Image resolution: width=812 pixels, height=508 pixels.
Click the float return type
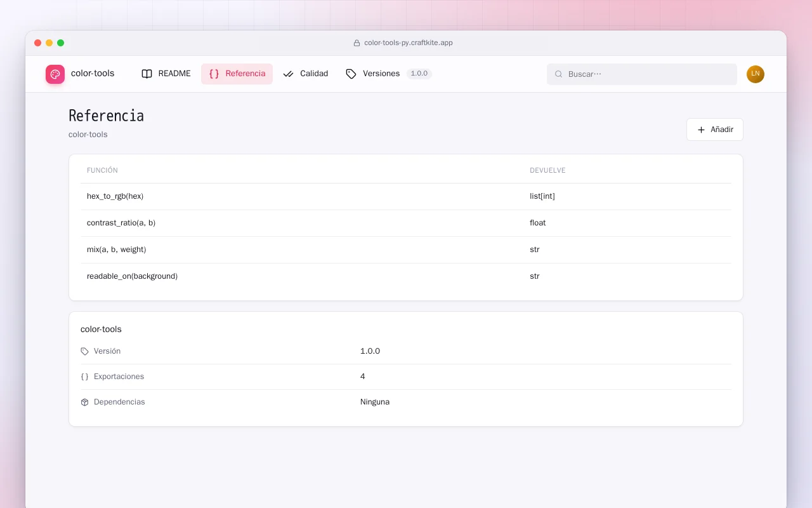538,223
